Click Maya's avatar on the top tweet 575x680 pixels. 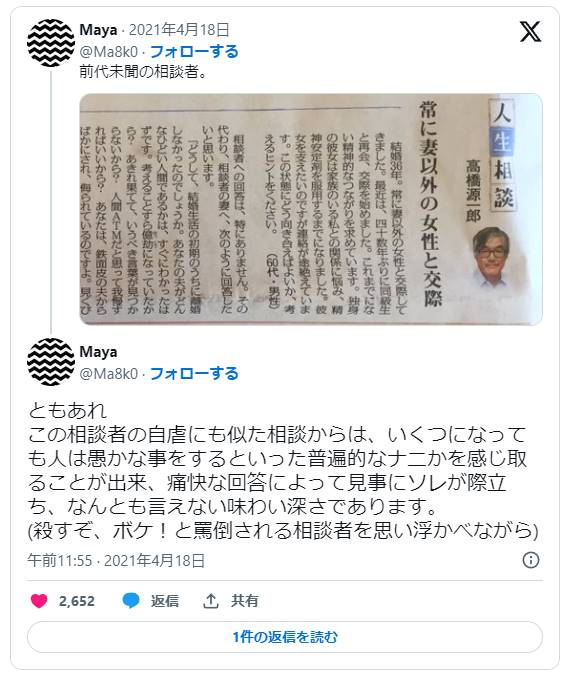click(x=51, y=43)
